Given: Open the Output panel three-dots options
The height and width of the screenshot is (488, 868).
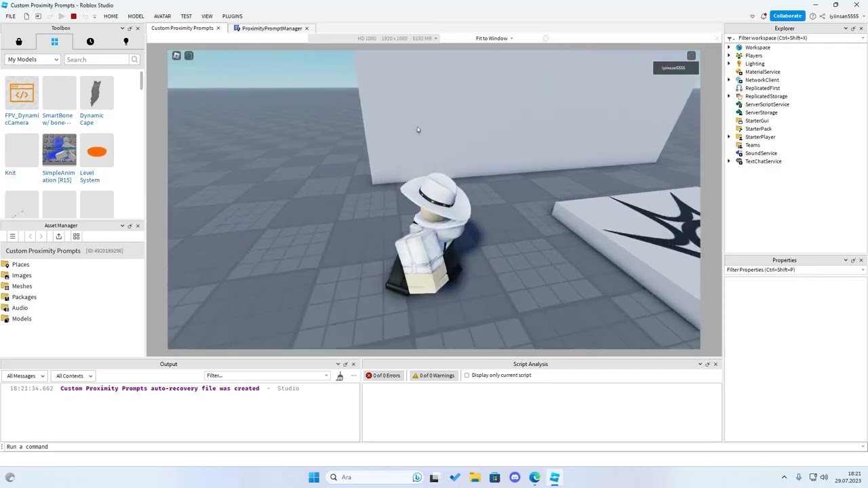Looking at the screenshot, I should click(353, 376).
